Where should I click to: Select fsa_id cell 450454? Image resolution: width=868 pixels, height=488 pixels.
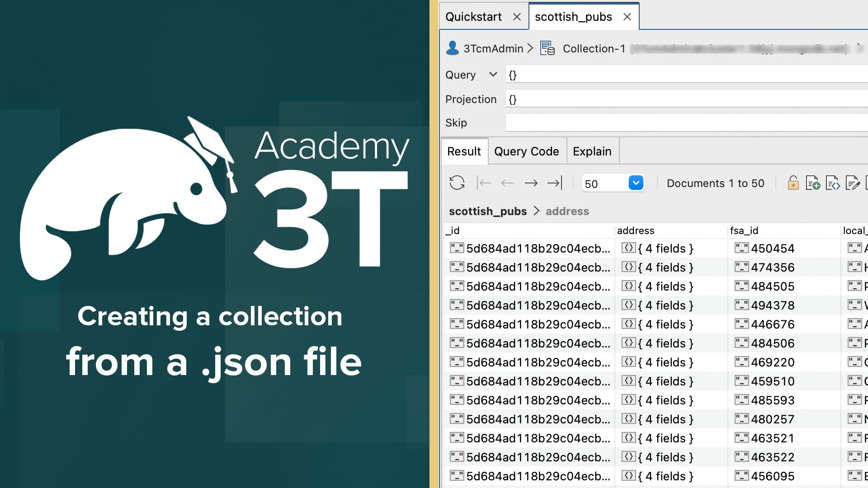[x=784, y=248]
